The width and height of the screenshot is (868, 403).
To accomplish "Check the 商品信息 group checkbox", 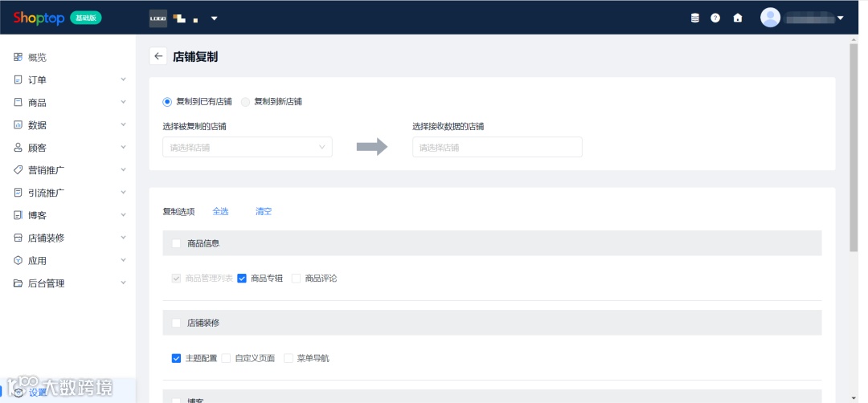I will [x=177, y=243].
